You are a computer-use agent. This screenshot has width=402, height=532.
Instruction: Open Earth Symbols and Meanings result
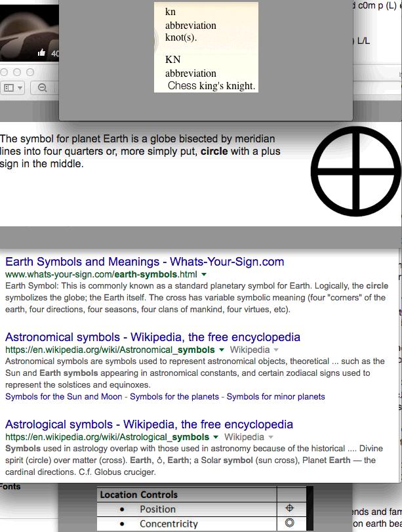[145, 262]
